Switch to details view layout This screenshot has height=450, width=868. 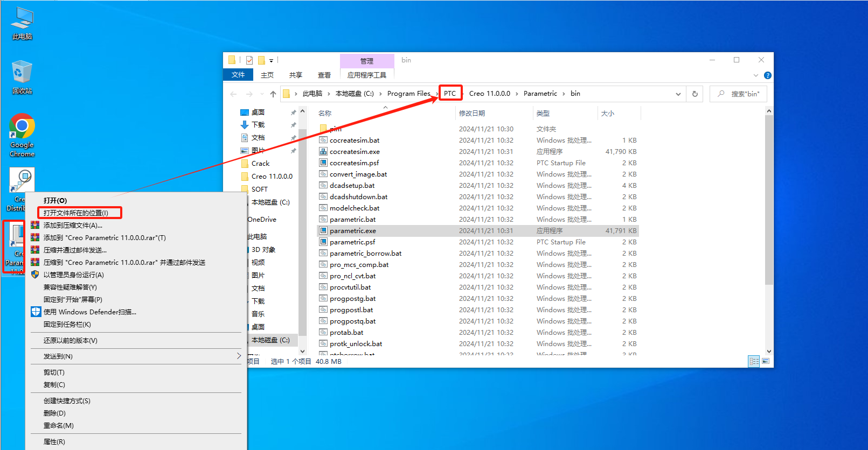point(754,361)
